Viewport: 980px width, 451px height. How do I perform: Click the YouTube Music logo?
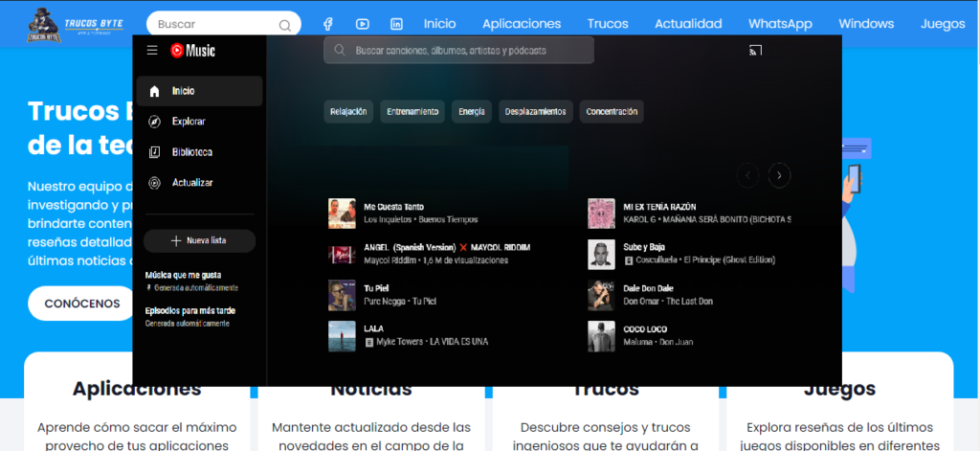192,51
